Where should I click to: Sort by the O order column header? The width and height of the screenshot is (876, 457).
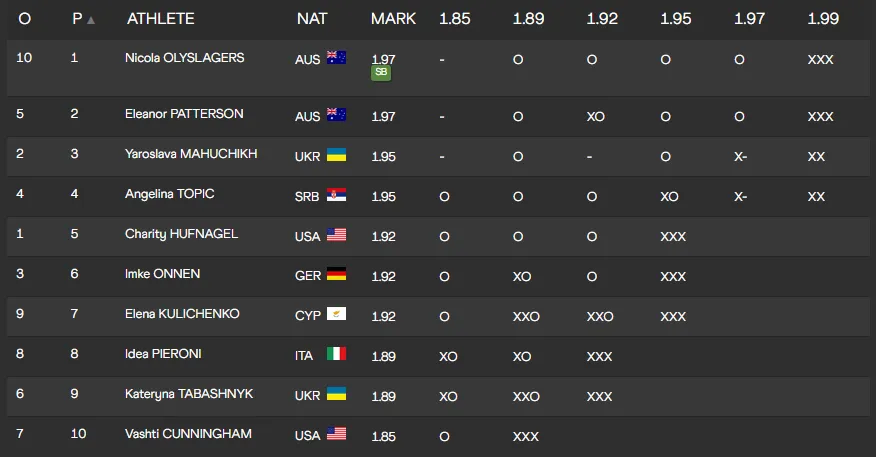tap(24, 19)
